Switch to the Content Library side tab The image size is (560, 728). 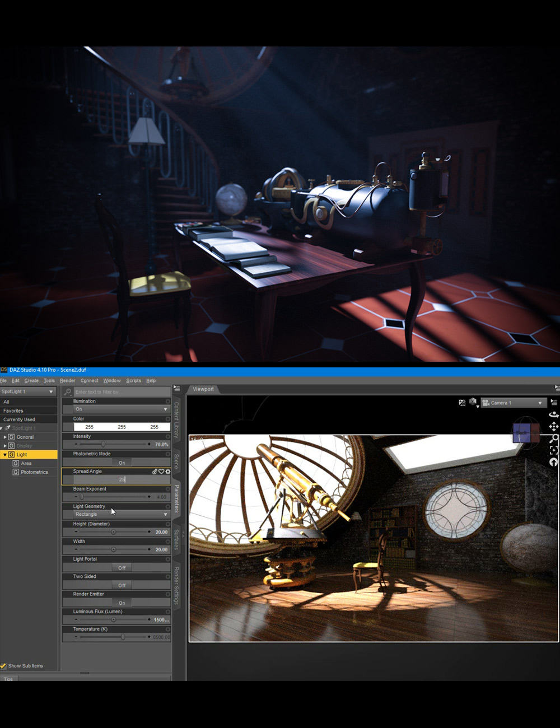click(176, 419)
